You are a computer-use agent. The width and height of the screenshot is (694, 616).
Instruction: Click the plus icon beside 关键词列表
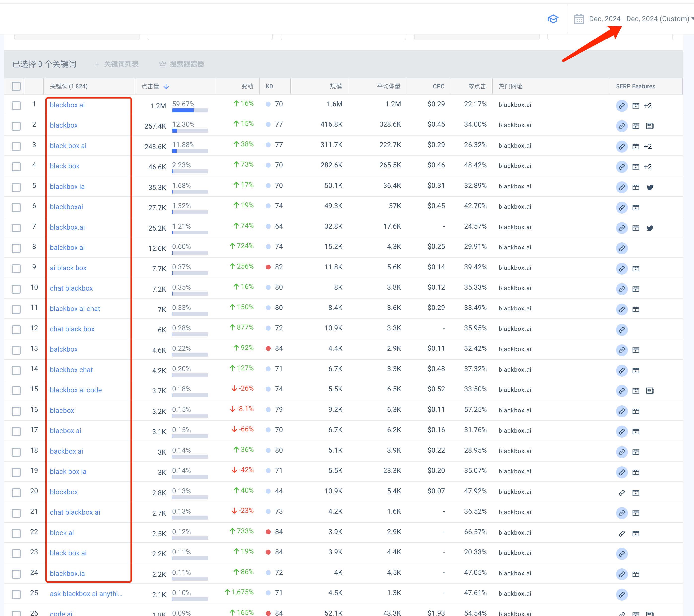(x=97, y=64)
